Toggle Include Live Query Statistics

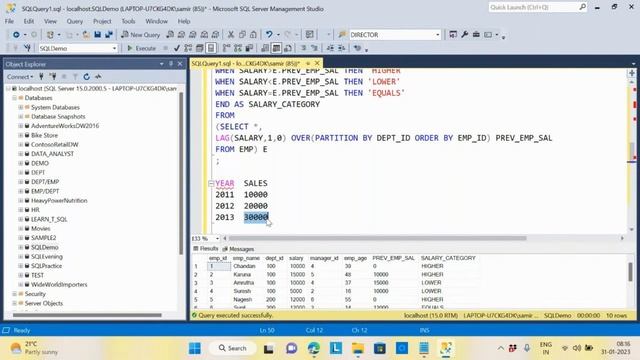point(238,48)
